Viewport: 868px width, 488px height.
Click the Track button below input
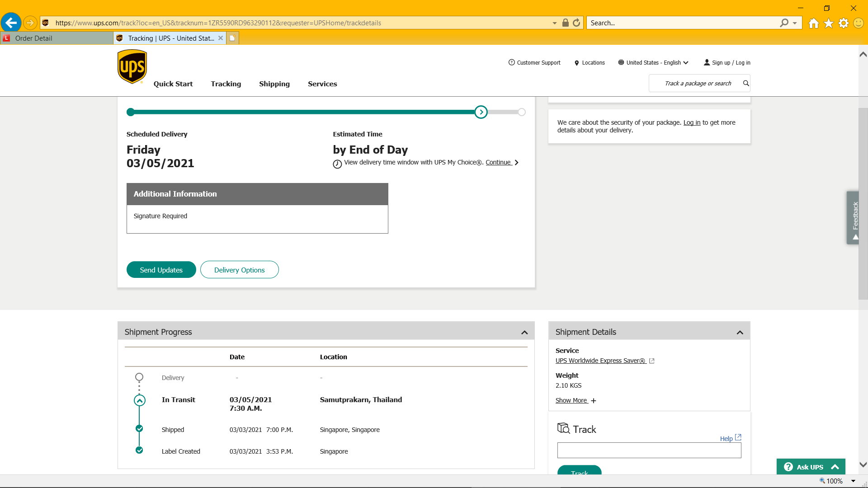(x=580, y=470)
